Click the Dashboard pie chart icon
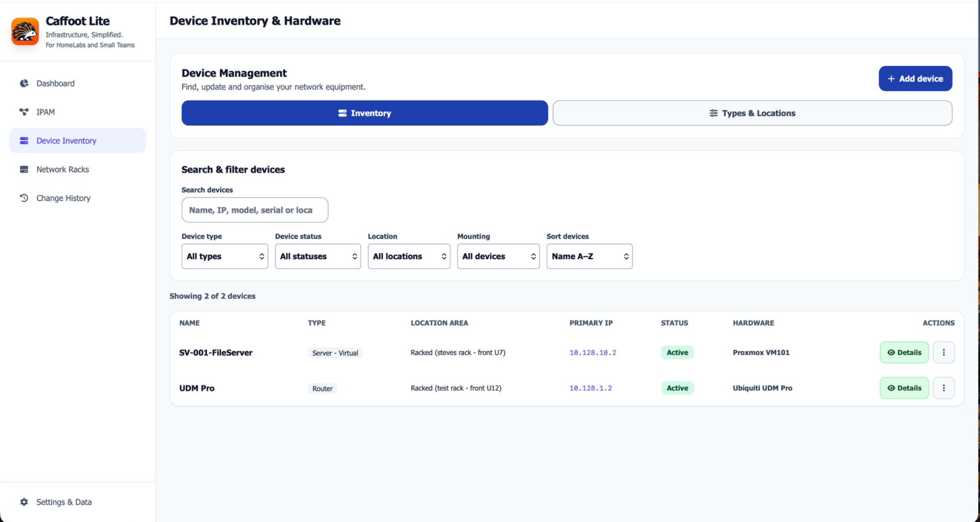The image size is (980, 522). (24, 83)
